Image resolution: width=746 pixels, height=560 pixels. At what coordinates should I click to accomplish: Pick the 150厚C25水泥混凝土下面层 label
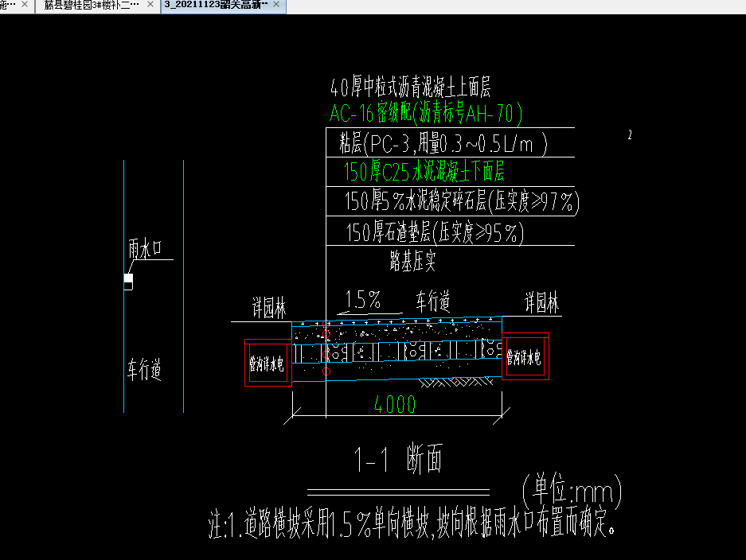coord(424,171)
